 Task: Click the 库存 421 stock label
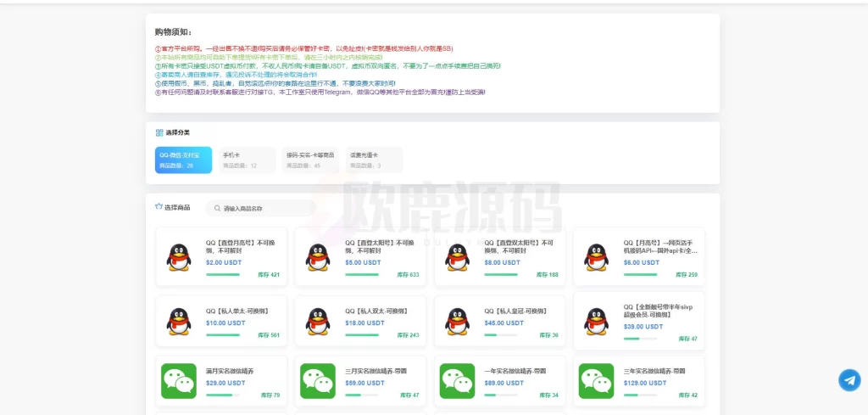tap(269, 275)
